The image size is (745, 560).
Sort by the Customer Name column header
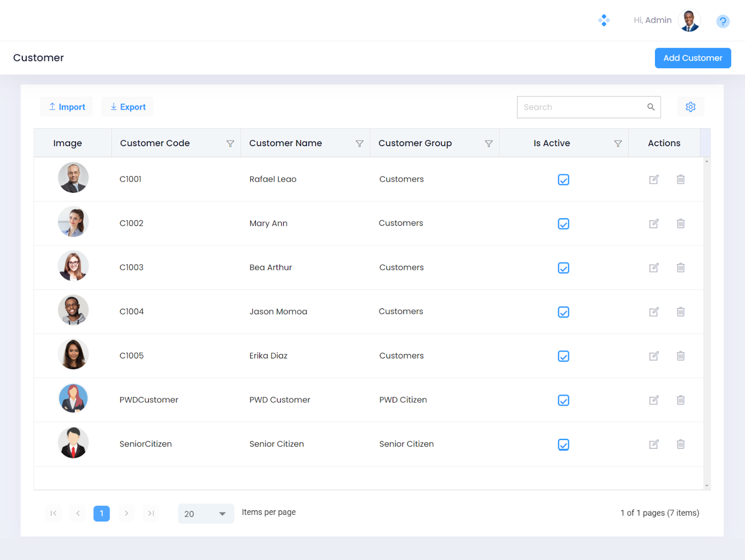[x=285, y=143]
